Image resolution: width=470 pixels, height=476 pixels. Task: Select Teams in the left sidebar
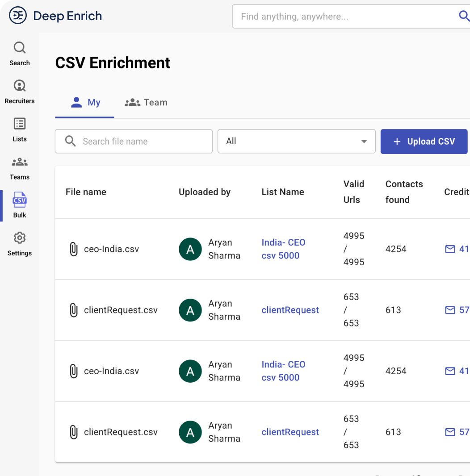click(x=19, y=161)
